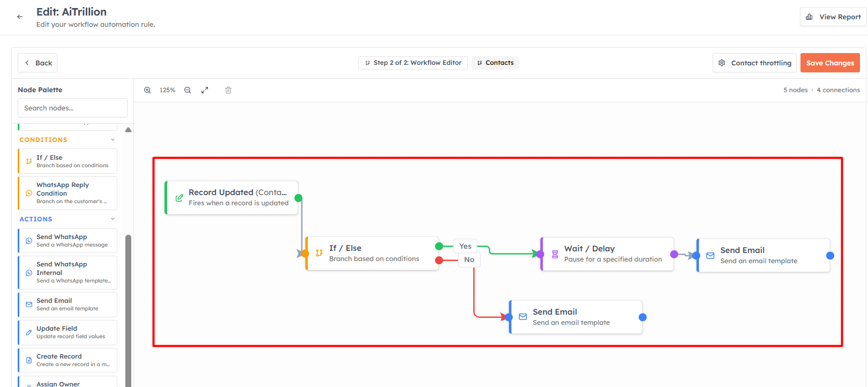
Task: Select the If / Else canvas node
Action: pyautogui.click(x=372, y=254)
